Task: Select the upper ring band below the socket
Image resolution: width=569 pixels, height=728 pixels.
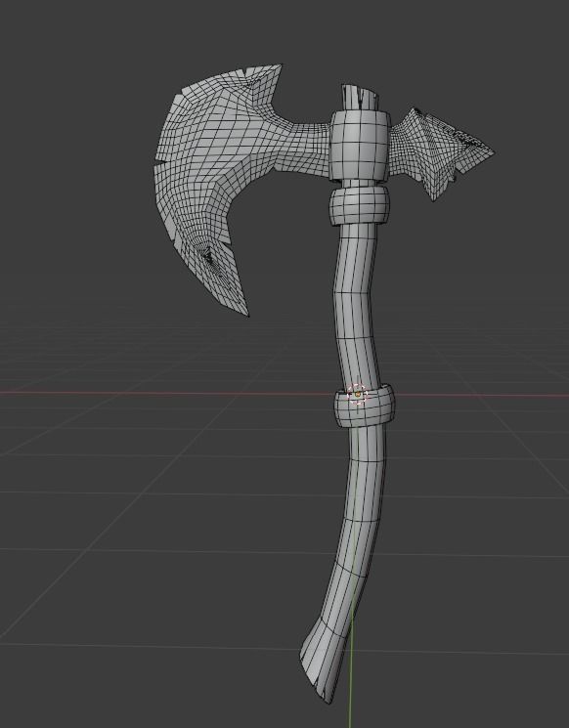Action: coord(360,206)
